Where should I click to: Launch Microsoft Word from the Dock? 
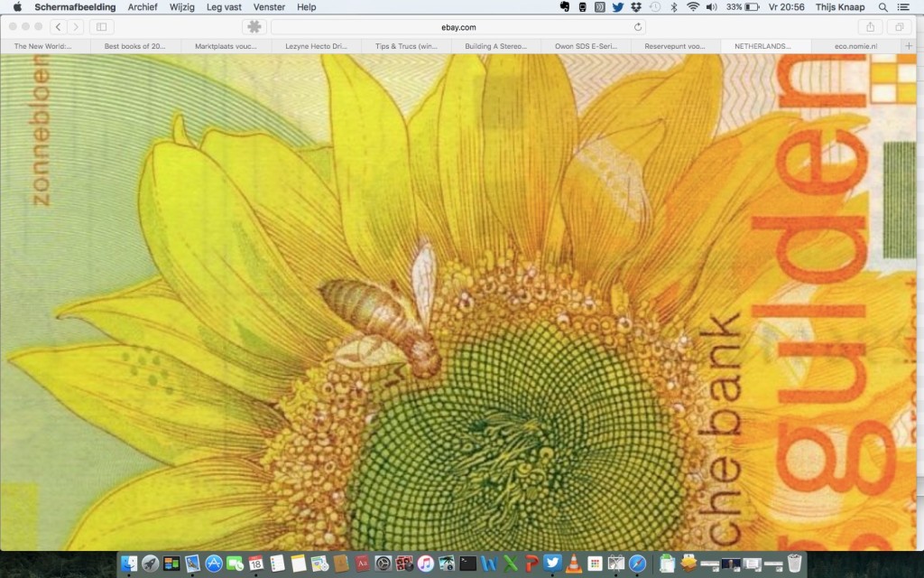(x=488, y=564)
